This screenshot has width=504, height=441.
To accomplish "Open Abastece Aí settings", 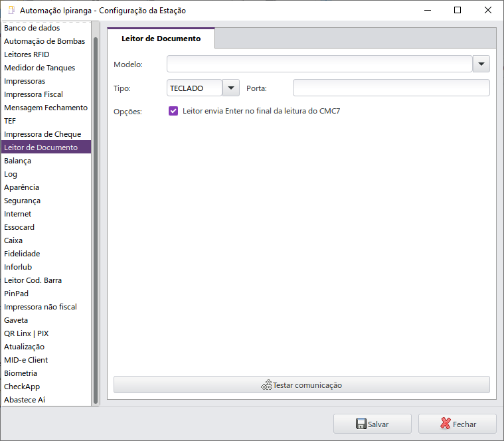I will 46,400.
